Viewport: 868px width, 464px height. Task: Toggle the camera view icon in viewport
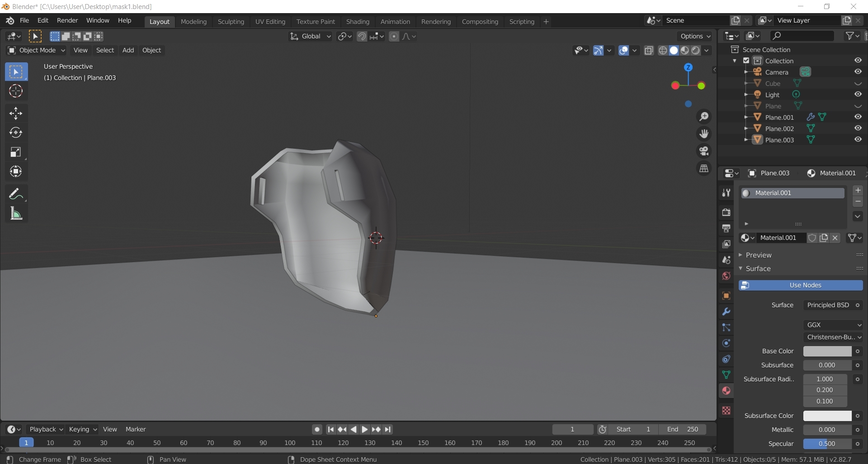coord(705,151)
